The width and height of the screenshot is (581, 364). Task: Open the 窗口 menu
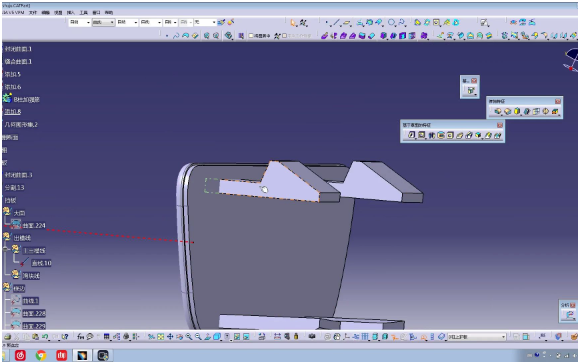coord(96,13)
